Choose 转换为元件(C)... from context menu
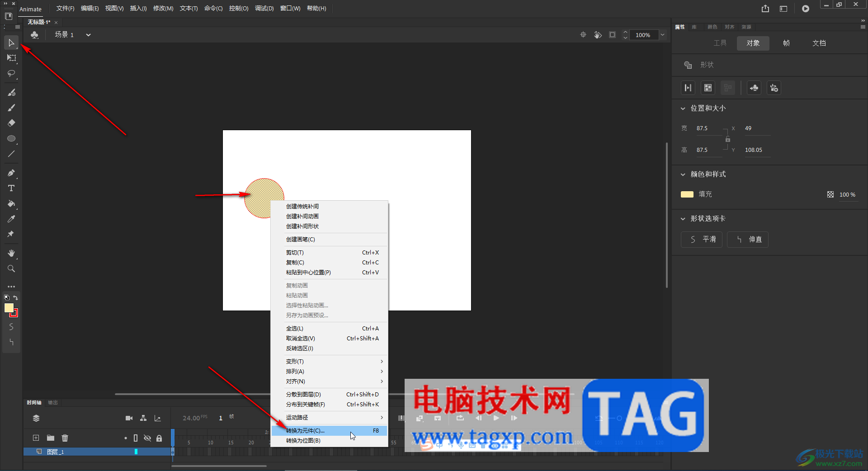Screen dimensions: 868x471 click(330, 431)
